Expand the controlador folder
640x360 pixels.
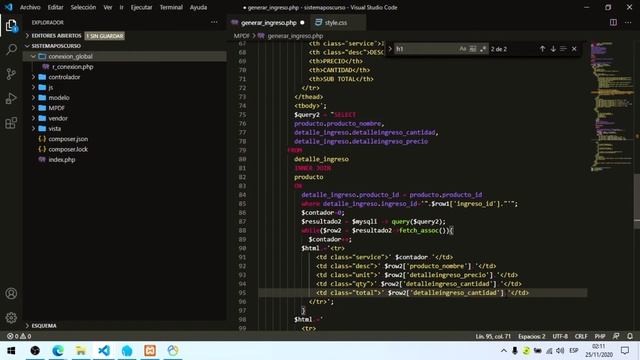33,77
